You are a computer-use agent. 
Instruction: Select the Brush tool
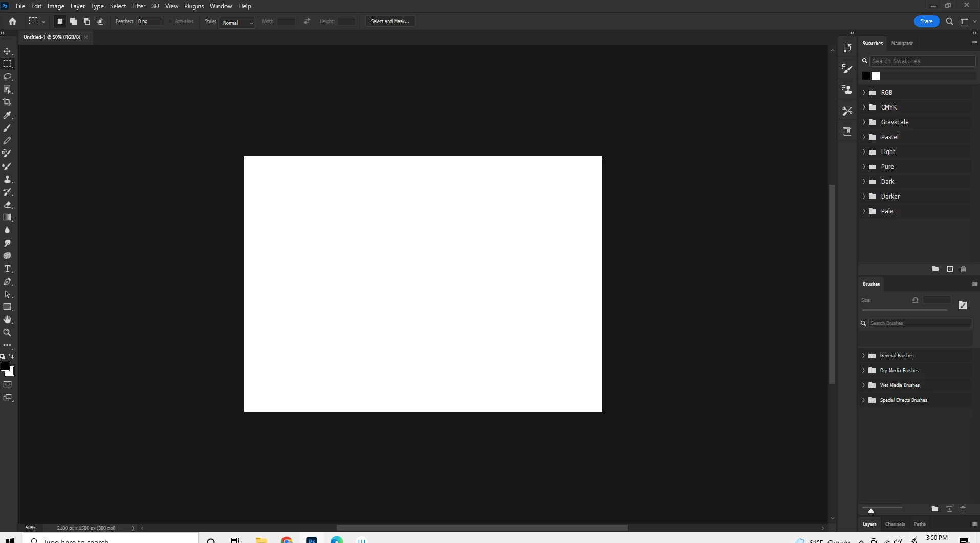coord(7,128)
